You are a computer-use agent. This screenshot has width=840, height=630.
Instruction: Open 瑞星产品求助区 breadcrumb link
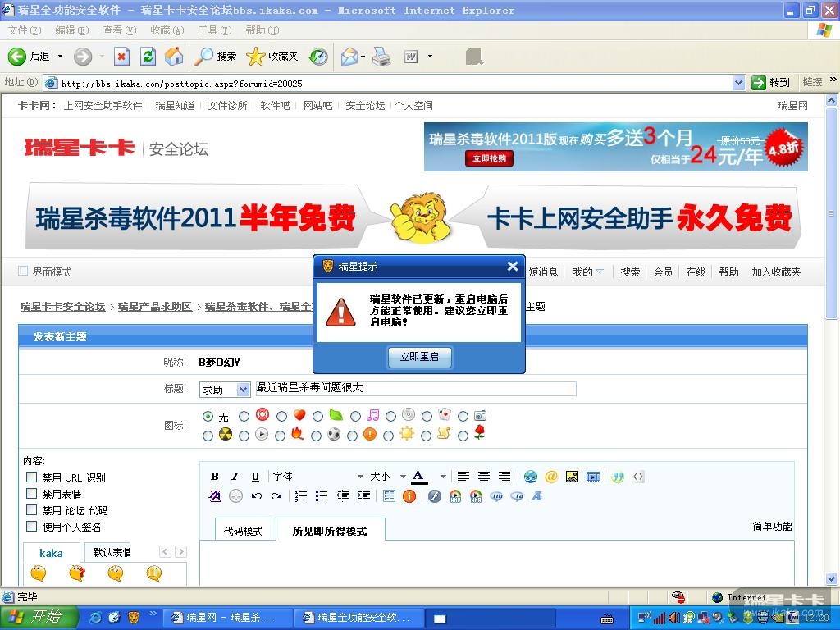(x=155, y=307)
